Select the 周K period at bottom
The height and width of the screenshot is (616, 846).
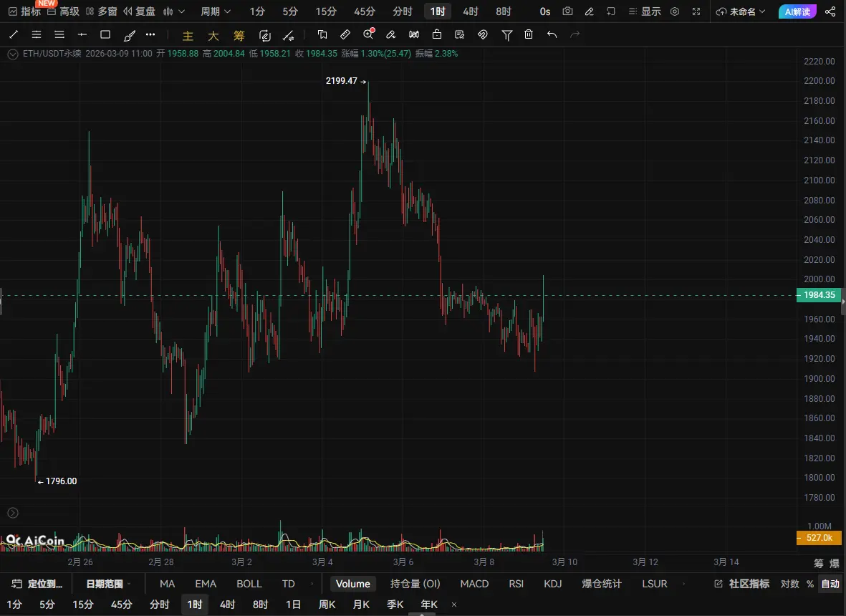(327, 604)
